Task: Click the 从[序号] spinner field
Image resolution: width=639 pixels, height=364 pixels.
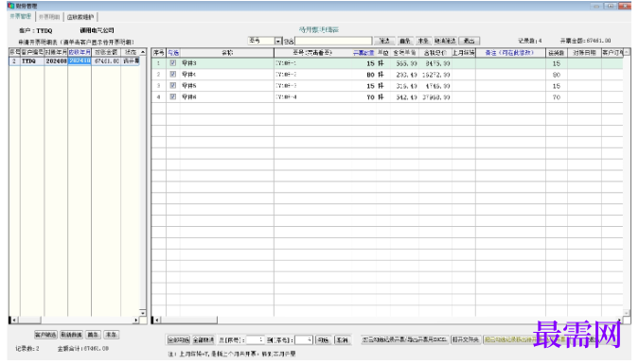Action: 256,339
